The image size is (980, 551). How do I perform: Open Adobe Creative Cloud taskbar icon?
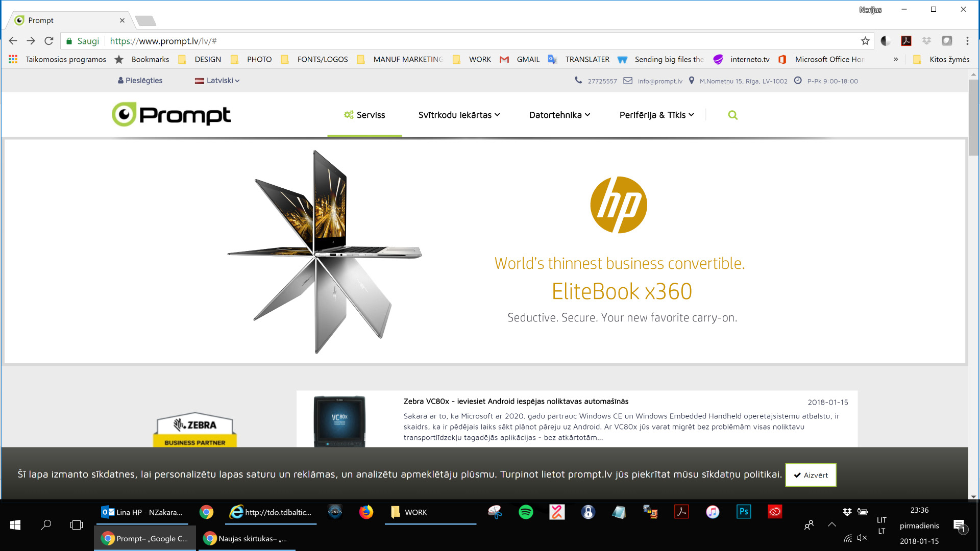(x=775, y=512)
